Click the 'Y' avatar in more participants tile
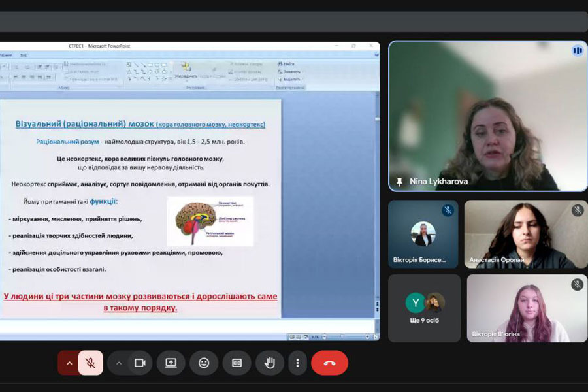The width and height of the screenshot is (588, 392). point(416,302)
